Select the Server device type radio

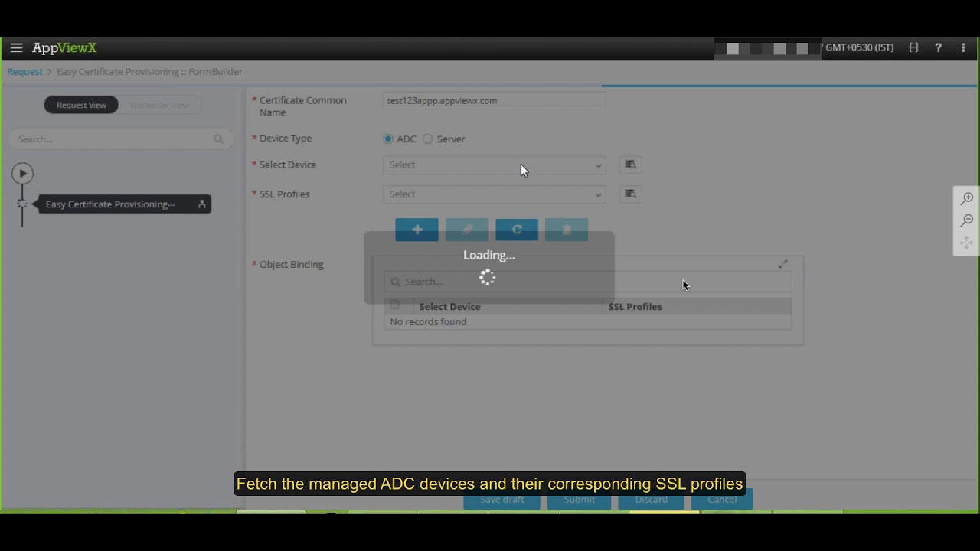pos(427,139)
